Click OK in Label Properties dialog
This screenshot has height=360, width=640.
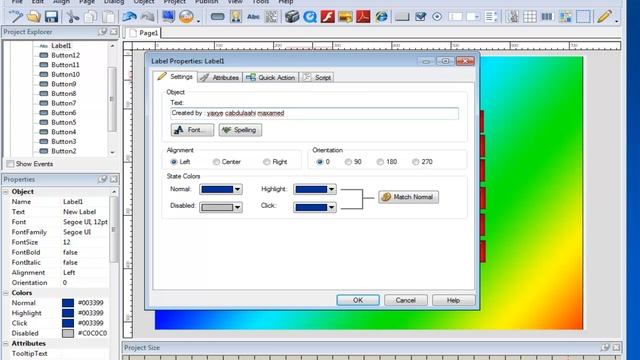[x=358, y=300]
